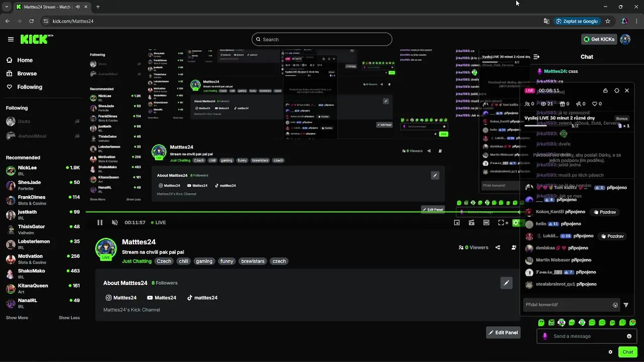Focus the Kick Search field
644x362 pixels.
pos(322,39)
